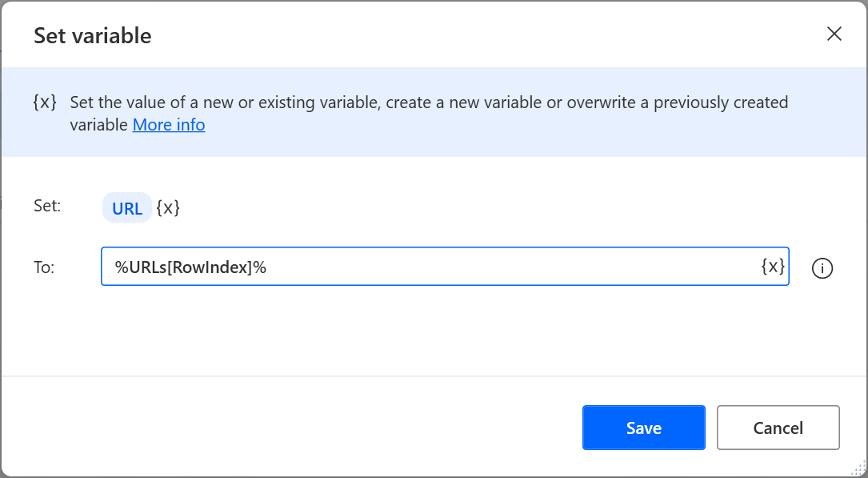The height and width of the screenshot is (478, 868).
Task: Open the {x} variable selector in To field
Action: point(773,267)
